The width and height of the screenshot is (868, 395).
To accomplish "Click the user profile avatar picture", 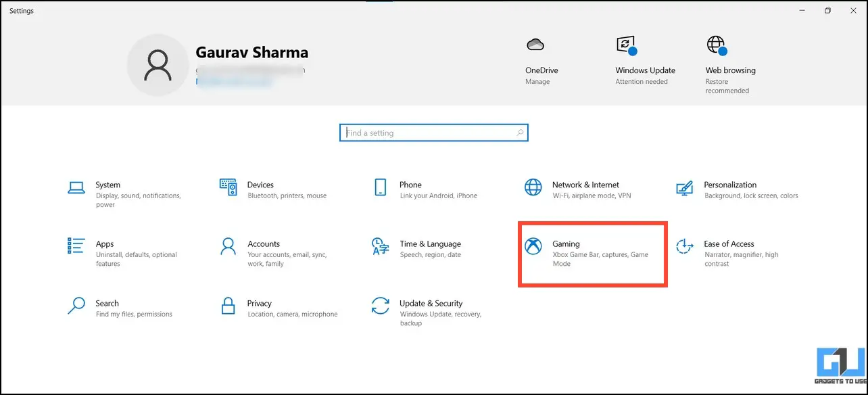I will 158,64.
